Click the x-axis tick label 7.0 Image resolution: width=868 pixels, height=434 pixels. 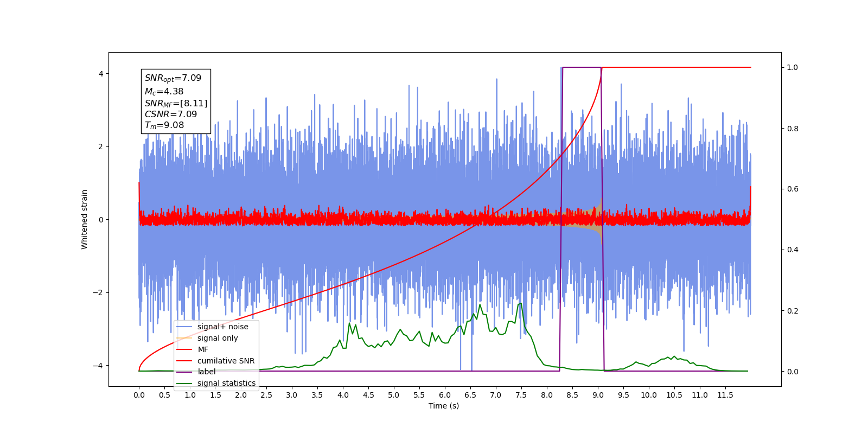(x=496, y=395)
